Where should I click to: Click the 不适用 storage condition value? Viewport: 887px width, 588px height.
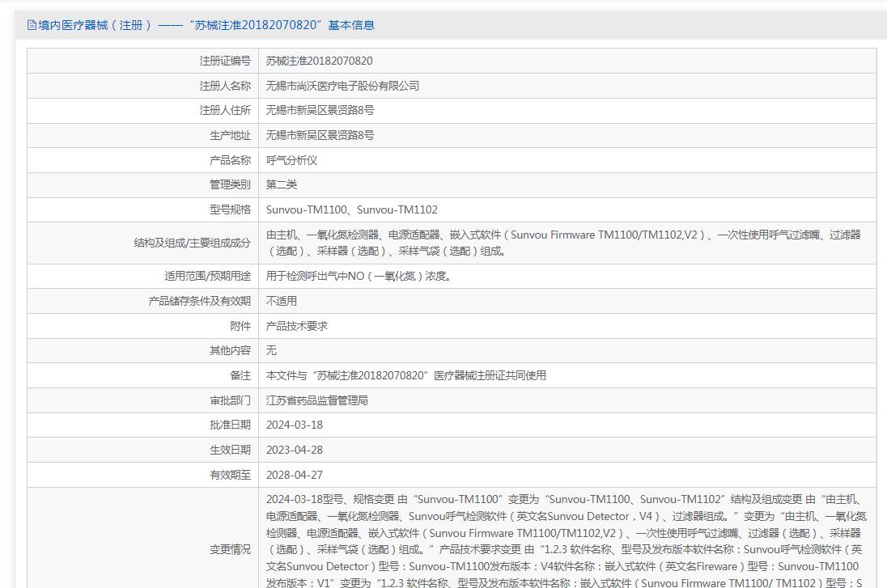pyautogui.click(x=282, y=301)
